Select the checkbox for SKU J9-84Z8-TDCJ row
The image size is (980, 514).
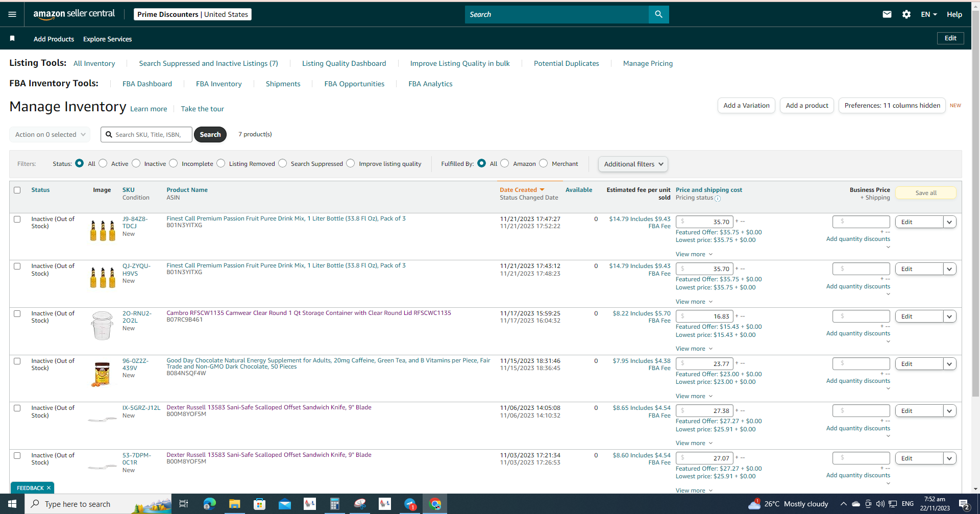tap(17, 219)
